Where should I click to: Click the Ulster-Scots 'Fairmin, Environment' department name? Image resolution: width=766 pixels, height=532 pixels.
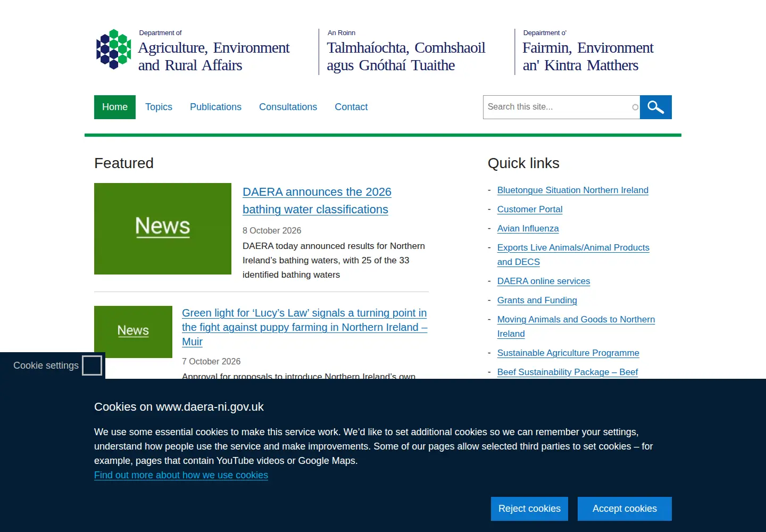pos(588,56)
